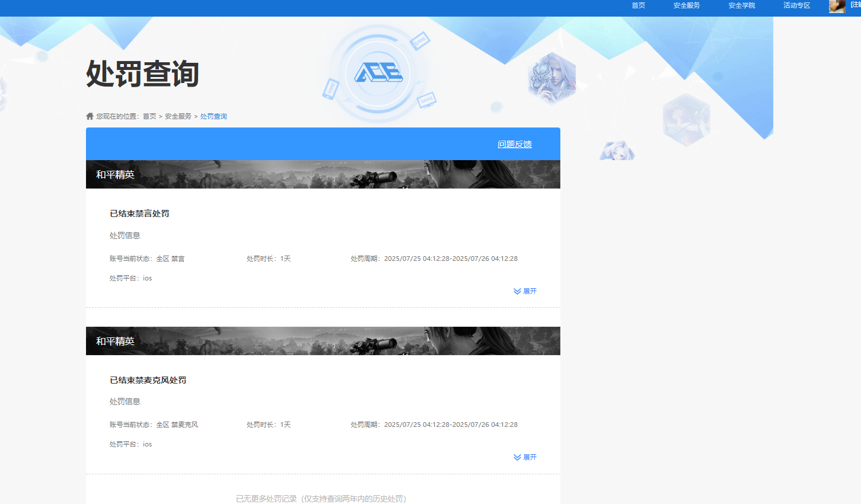Click the 处罚周期 text in 禁麦克风 record

coord(434,425)
